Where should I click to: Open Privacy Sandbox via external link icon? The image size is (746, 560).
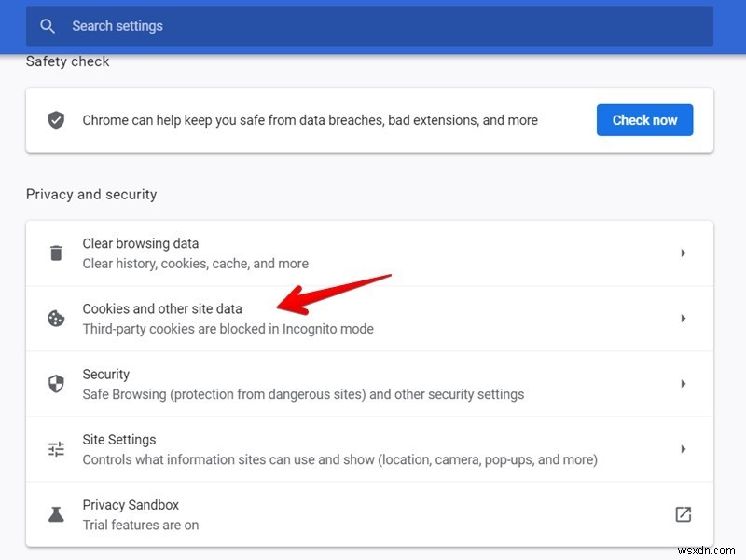[684, 513]
